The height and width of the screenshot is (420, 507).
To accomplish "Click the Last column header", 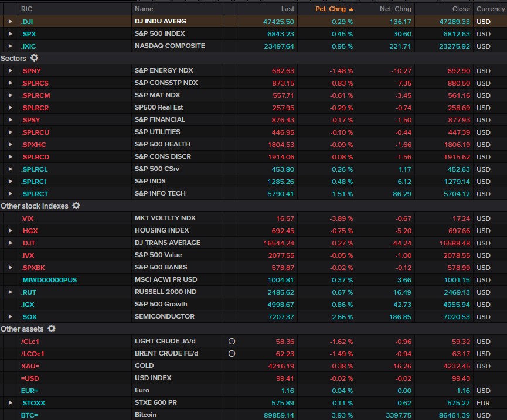I will [x=287, y=9].
